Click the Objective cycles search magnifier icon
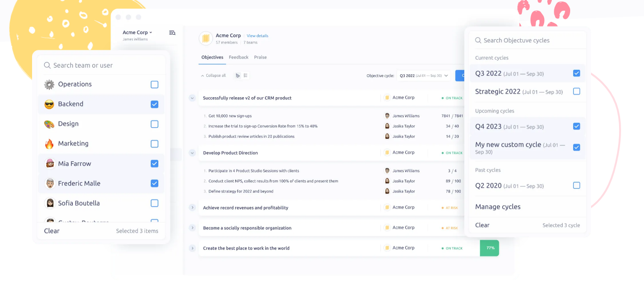 pos(478,40)
